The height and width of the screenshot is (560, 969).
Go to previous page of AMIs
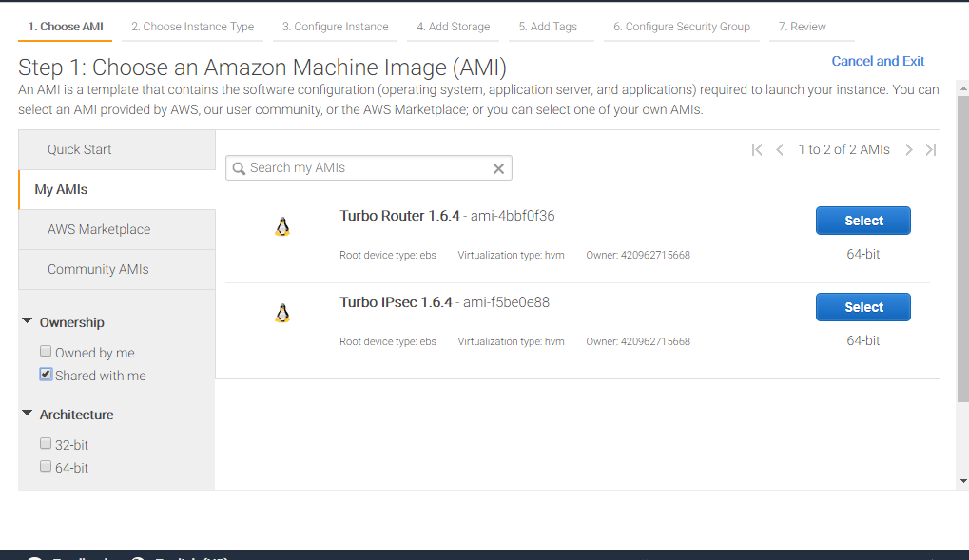[x=780, y=149]
